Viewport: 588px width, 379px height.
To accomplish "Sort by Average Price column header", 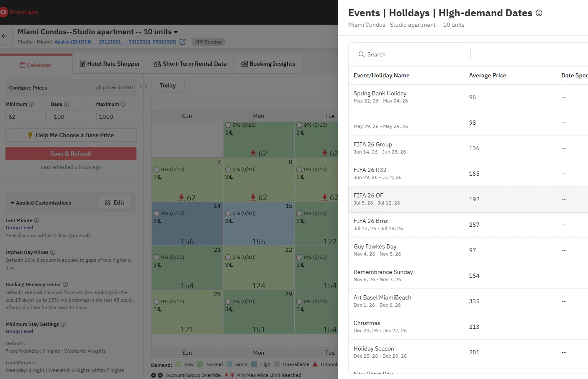I will pos(488,75).
